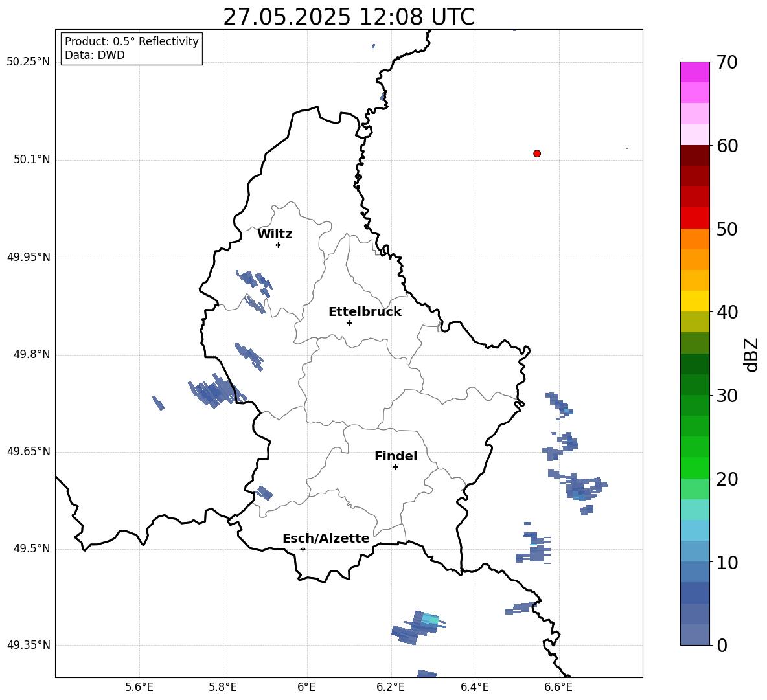Click the 5.8°E longitude label
The height and width of the screenshot is (700, 767).
pyautogui.click(x=223, y=687)
